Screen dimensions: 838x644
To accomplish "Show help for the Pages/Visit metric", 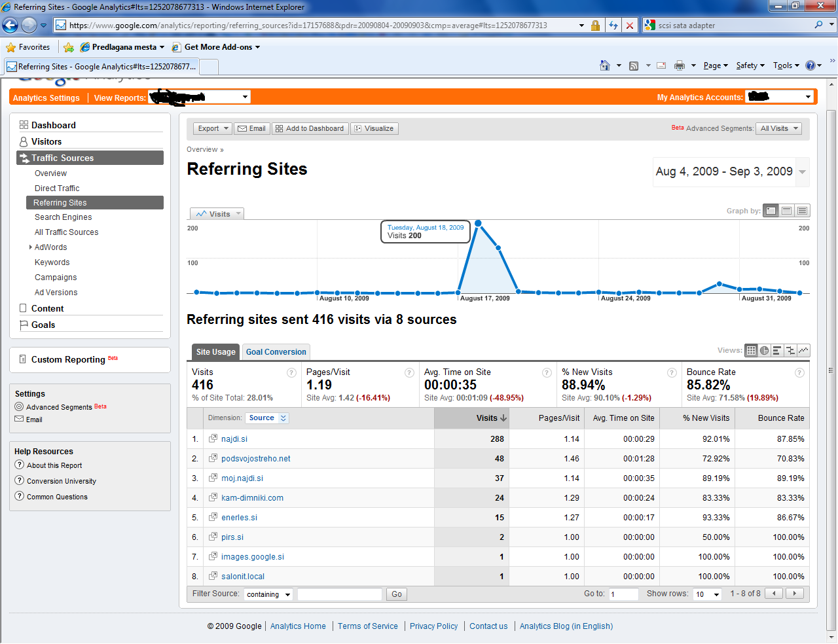I will coord(409,372).
